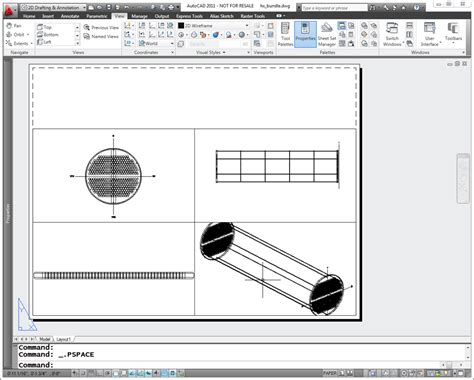Click the Undo arrow in quick access toolbar
This screenshot has width=474, height=380.
coord(127,7)
